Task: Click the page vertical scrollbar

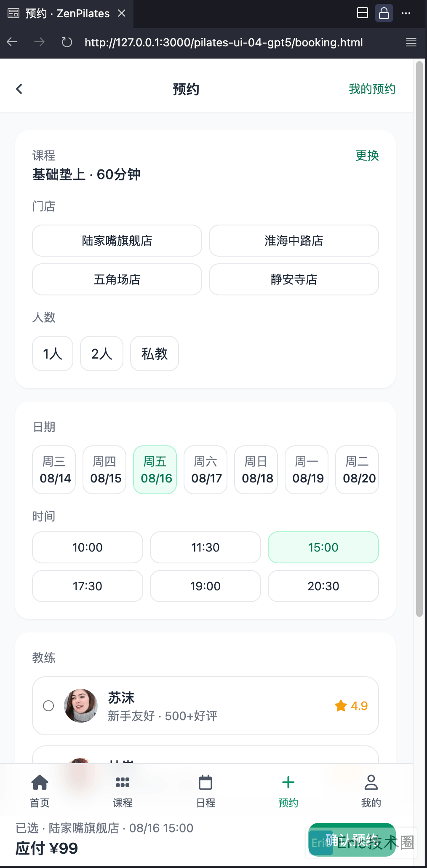Action: pyautogui.click(x=419, y=337)
